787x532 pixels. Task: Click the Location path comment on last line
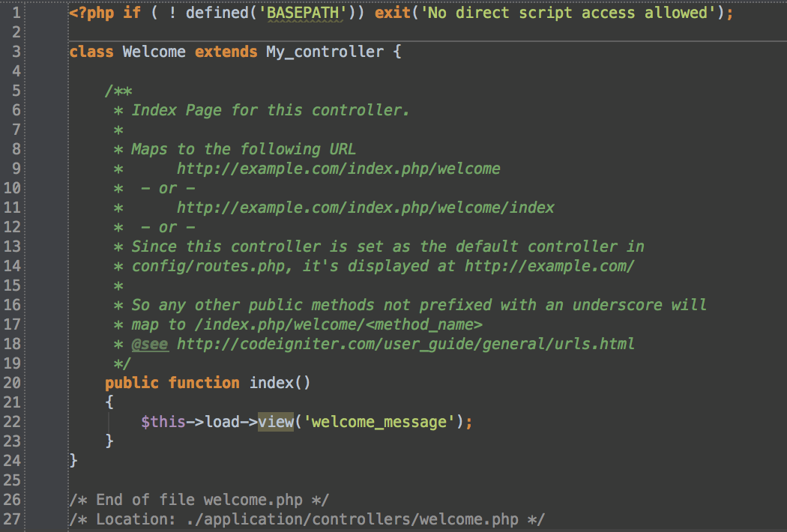tap(307, 519)
